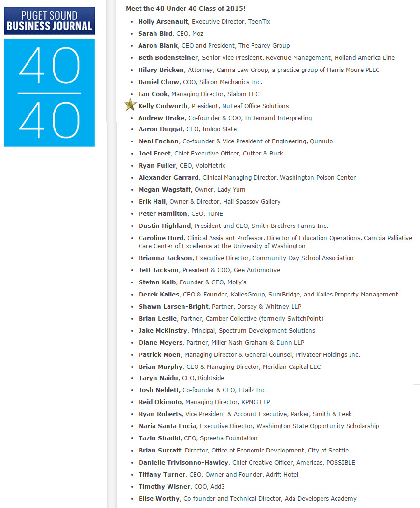420x508 pixels.
Task: Select Ian Cook, Slalom LLC line
Action: pyautogui.click(x=199, y=94)
